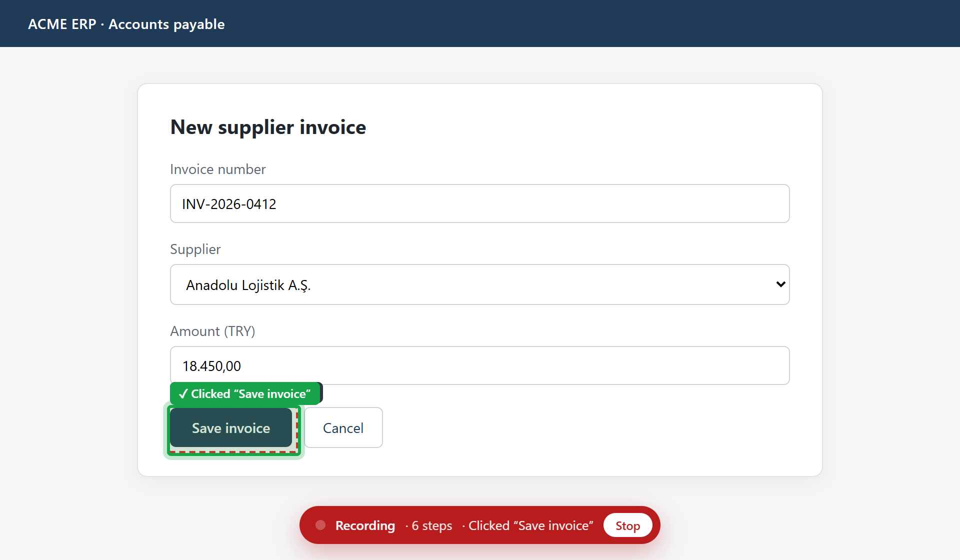Click the Save invoice button
The image size is (960, 560).
point(231,427)
